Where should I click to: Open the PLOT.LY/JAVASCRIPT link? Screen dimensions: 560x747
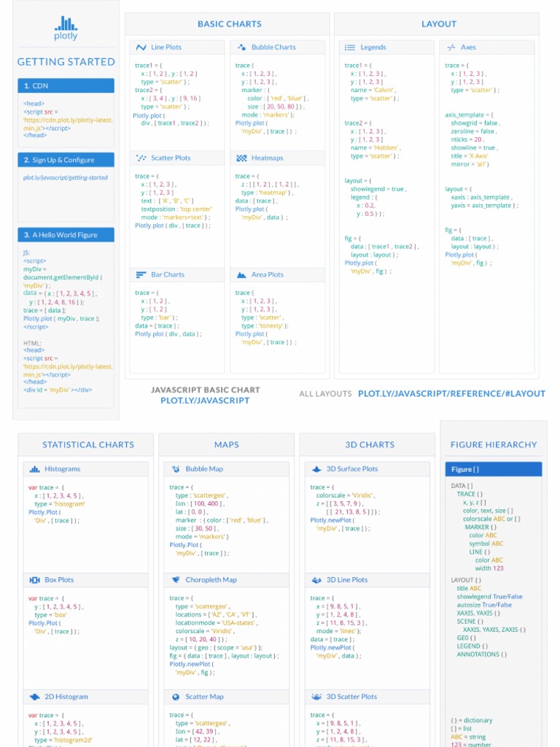pos(205,400)
